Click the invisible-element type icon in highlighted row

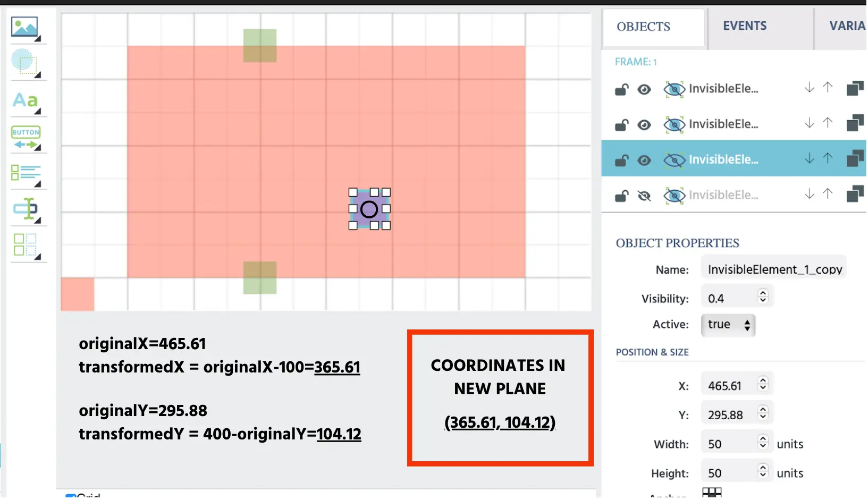[x=675, y=160]
